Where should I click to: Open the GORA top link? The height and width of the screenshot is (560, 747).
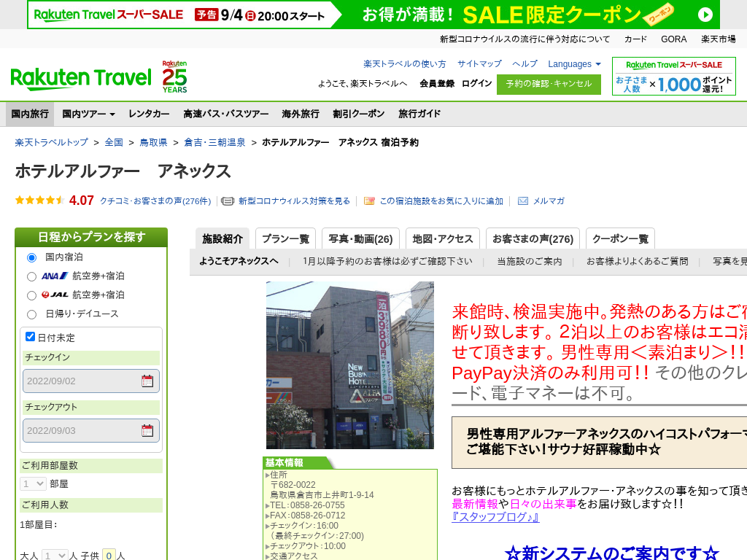(673, 39)
